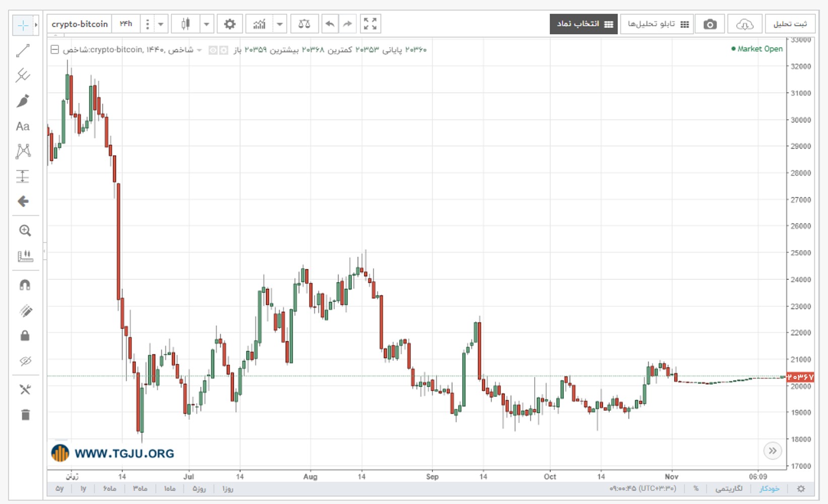Viewport: 828px width, 504px height.
Task: Expand the interval dropdown arrow
Action: point(161,24)
